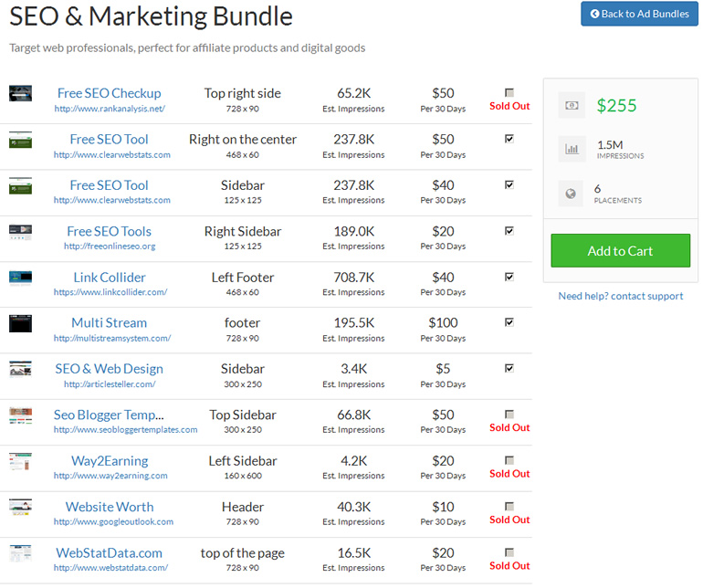Click the impressions bar chart icon
The image size is (703, 588).
click(572, 149)
